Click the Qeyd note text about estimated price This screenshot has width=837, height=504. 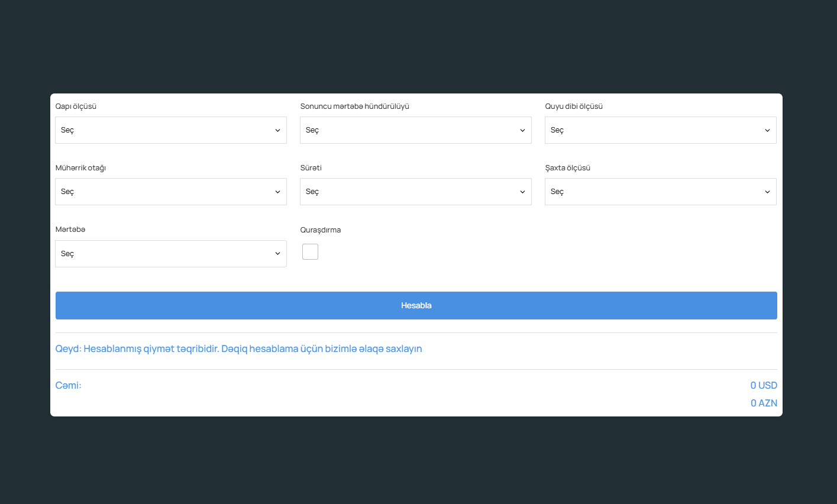click(238, 349)
